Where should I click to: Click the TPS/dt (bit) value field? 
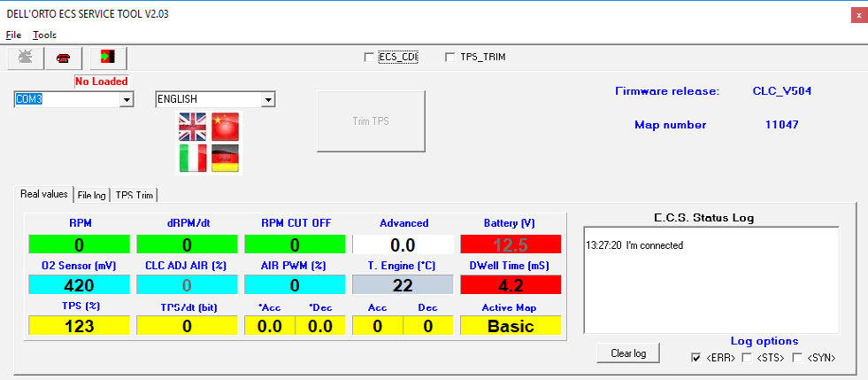point(187,326)
